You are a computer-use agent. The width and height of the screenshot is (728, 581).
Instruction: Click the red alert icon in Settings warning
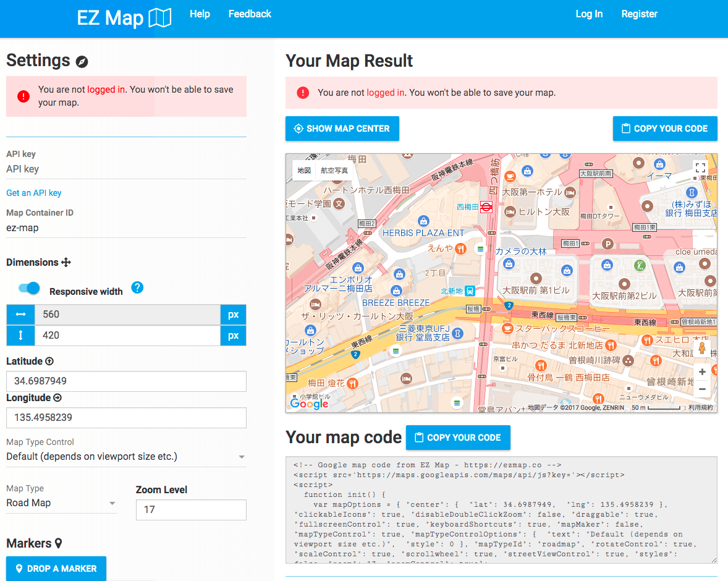(23, 96)
